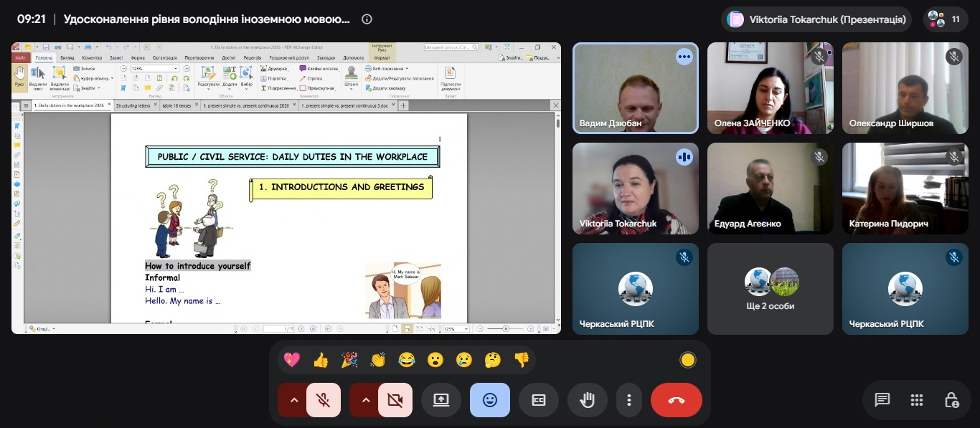980x428 pixels.
Task: Turn on the camera
Action: tap(395, 400)
